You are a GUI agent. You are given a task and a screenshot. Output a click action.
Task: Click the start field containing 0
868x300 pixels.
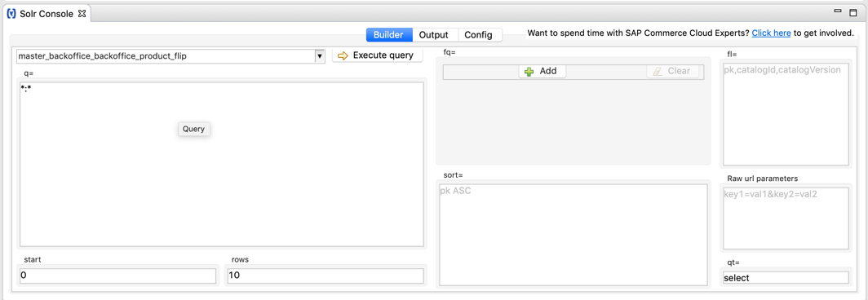click(117, 276)
